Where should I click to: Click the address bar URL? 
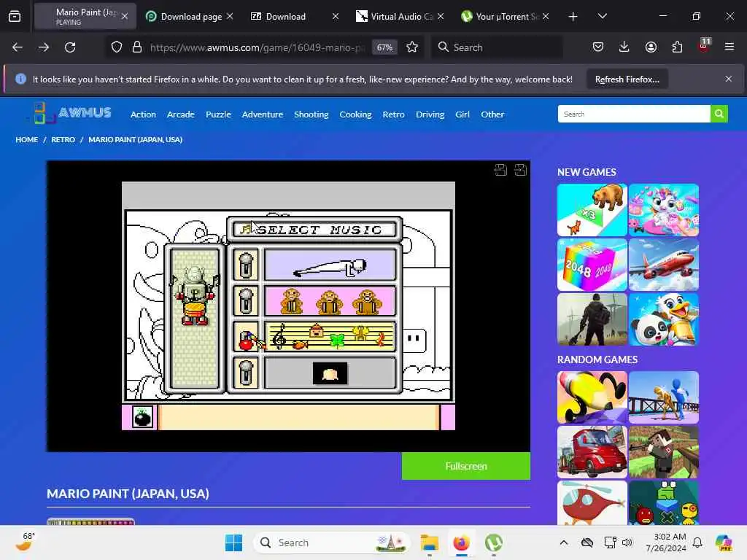click(258, 47)
